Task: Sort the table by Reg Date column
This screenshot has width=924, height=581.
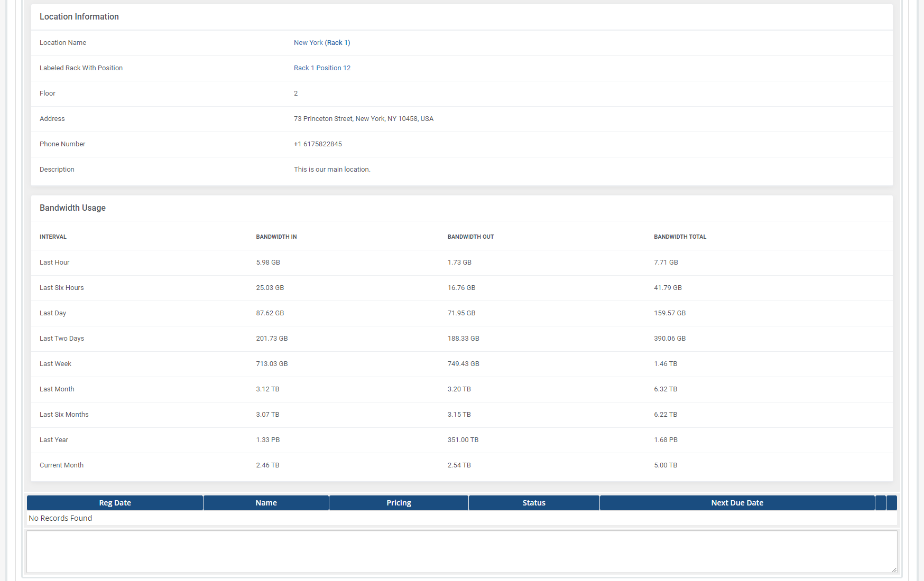Action: [x=115, y=503]
